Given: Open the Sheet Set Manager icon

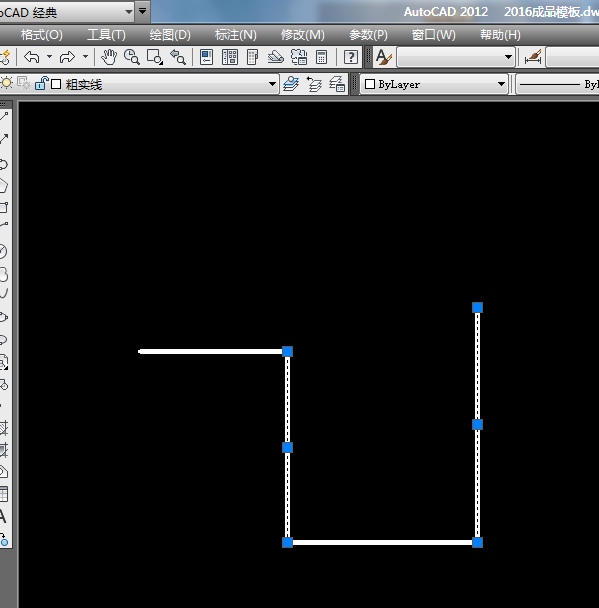Looking at the screenshot, I should (276, 57).
